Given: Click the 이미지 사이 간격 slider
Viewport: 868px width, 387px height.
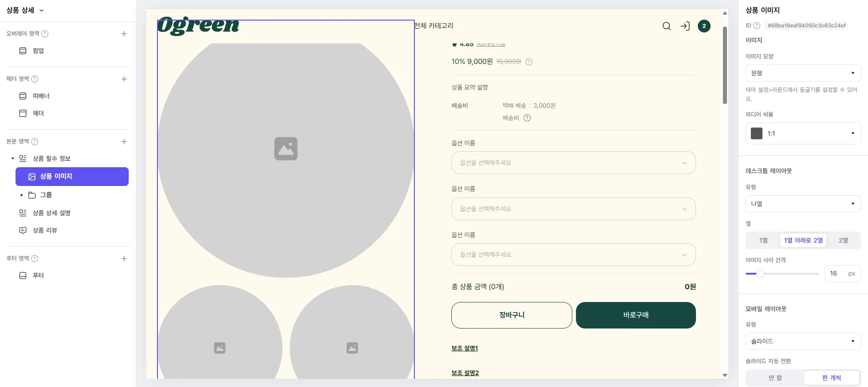Looking at the screenshot, I should (782, 274).
